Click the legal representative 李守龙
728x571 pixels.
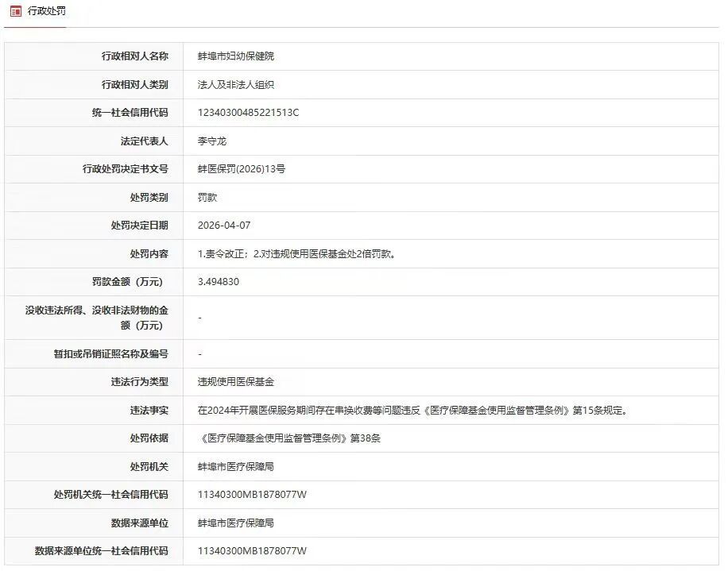click(208, 141)
